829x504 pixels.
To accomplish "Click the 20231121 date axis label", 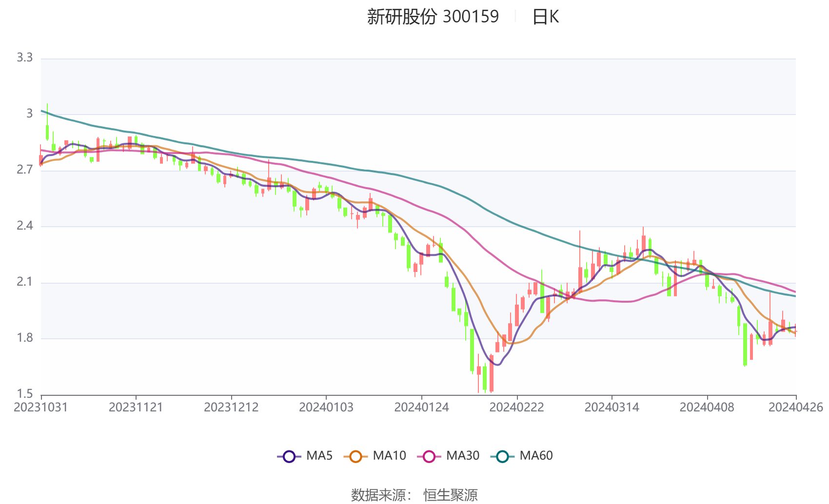I will point(136,407).
